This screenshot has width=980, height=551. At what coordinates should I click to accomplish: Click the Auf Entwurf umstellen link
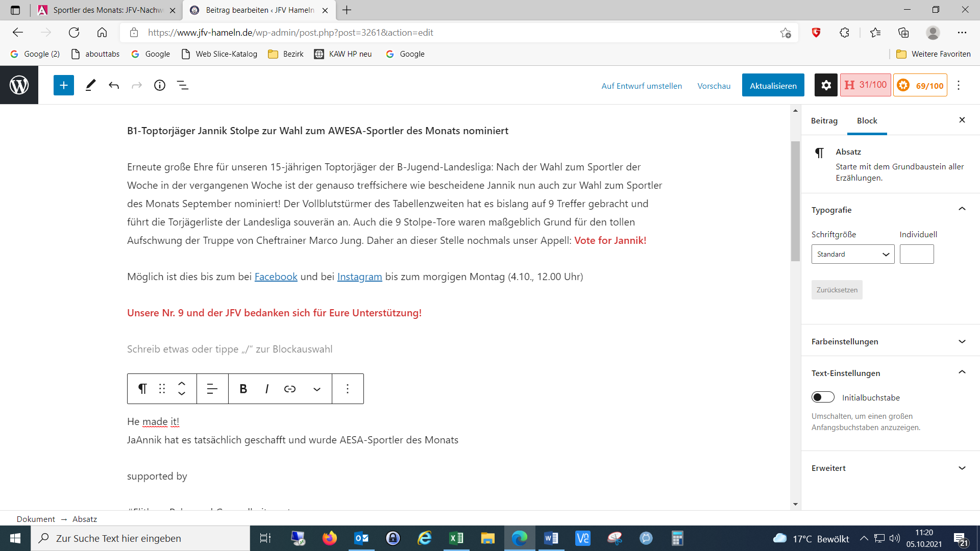coord(642,86)
